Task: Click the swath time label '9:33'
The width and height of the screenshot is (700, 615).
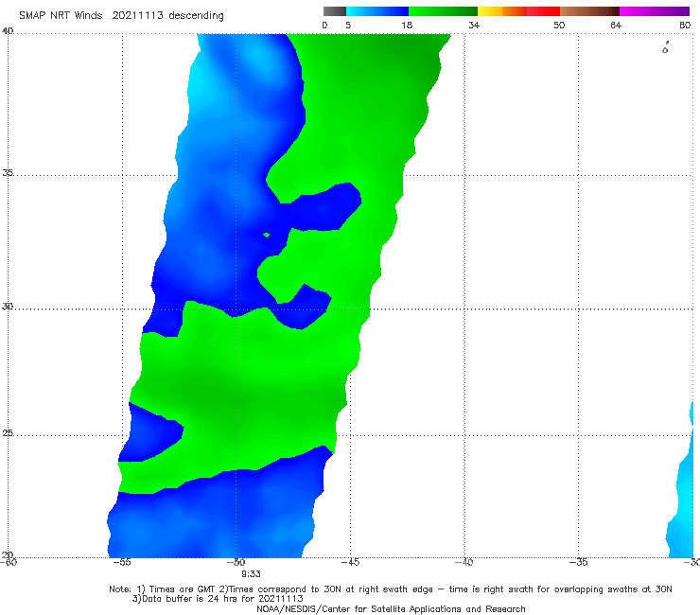Action: point(251,574)
